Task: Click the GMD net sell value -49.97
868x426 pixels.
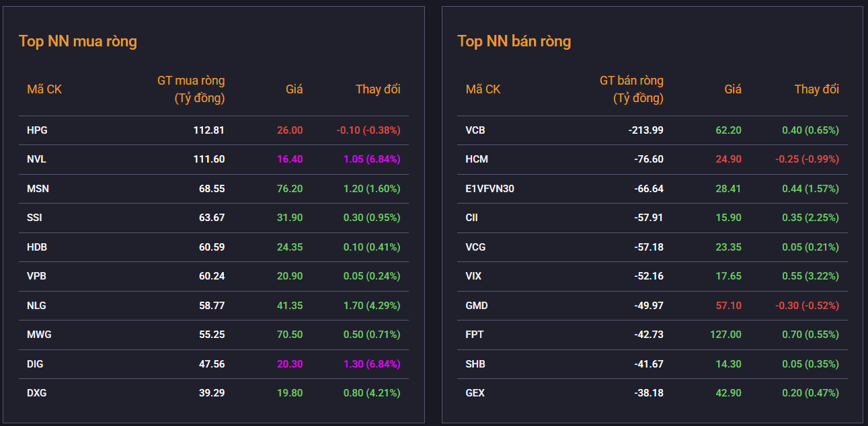Action: pyautogui.click(x=649, y=306)
